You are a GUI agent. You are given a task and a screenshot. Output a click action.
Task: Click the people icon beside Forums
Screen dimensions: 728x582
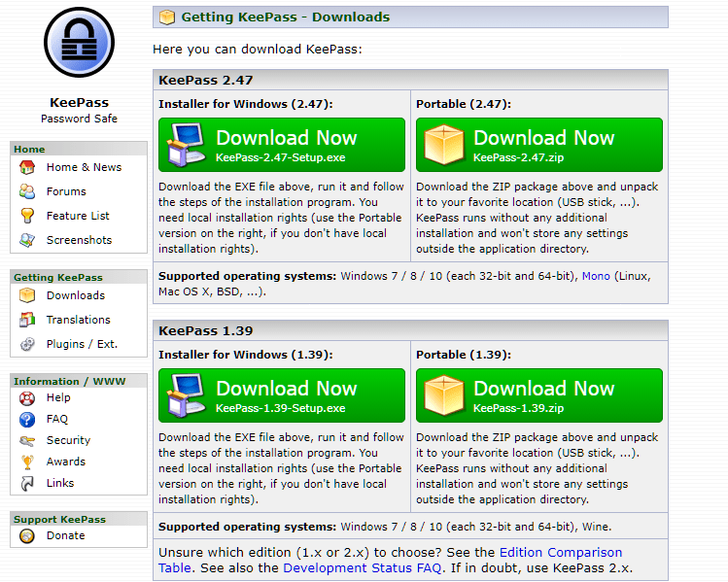tap(27, 191)
